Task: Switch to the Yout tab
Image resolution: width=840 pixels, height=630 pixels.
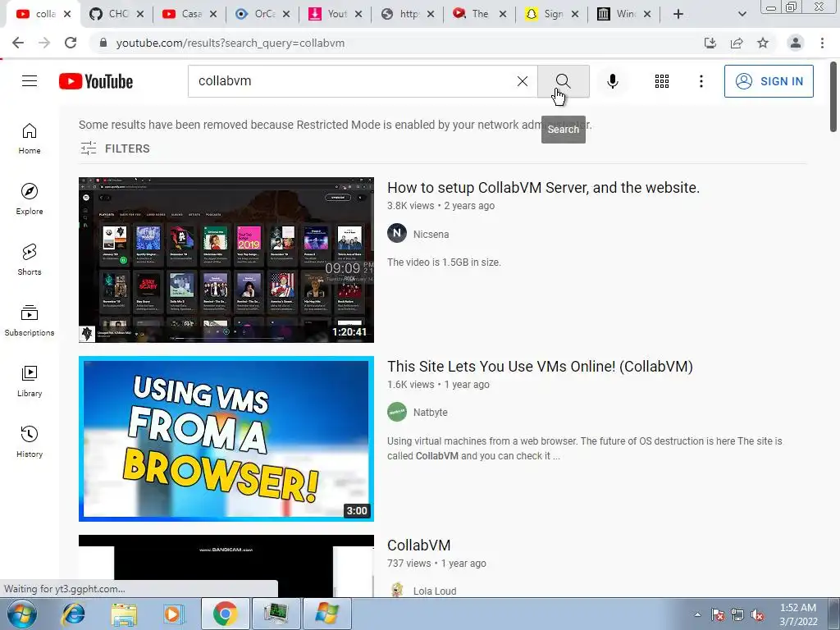Action: 336,14
